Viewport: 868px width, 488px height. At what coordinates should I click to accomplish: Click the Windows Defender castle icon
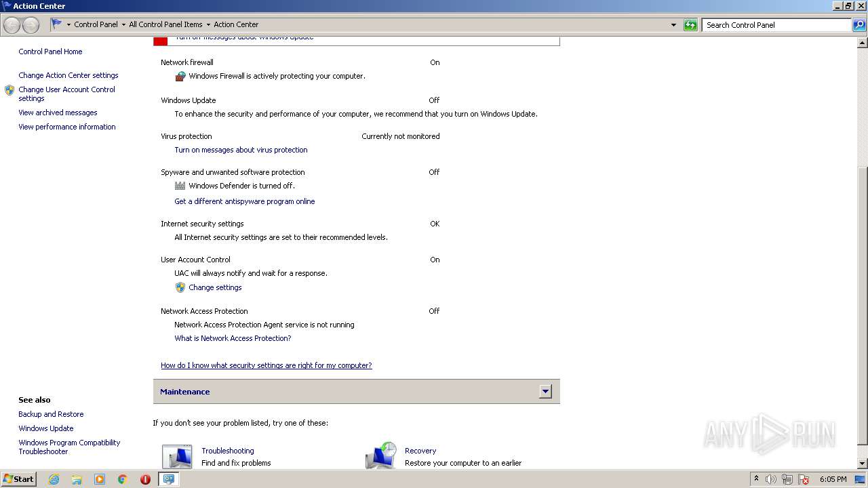click(180, 186)
